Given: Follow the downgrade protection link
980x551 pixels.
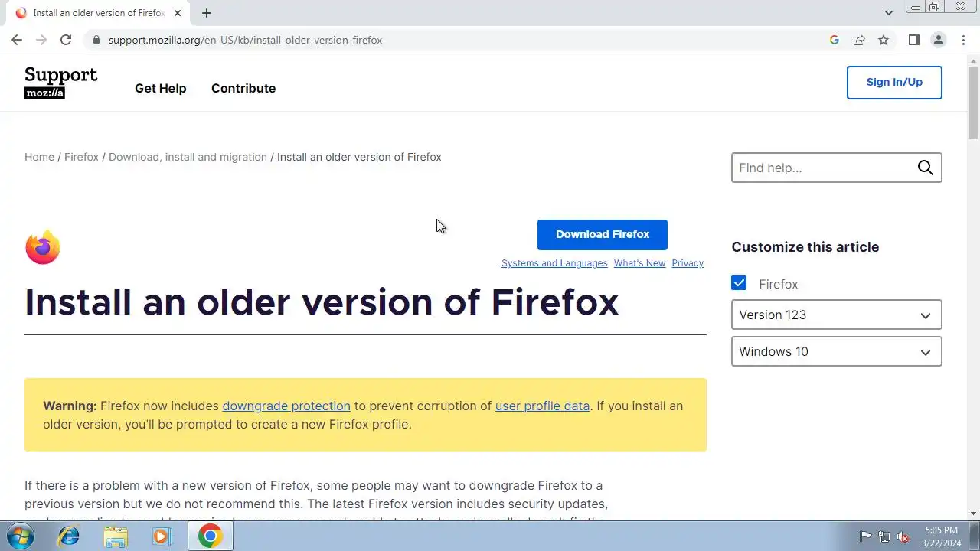Looking at the screenshot, I should (286, 406).
